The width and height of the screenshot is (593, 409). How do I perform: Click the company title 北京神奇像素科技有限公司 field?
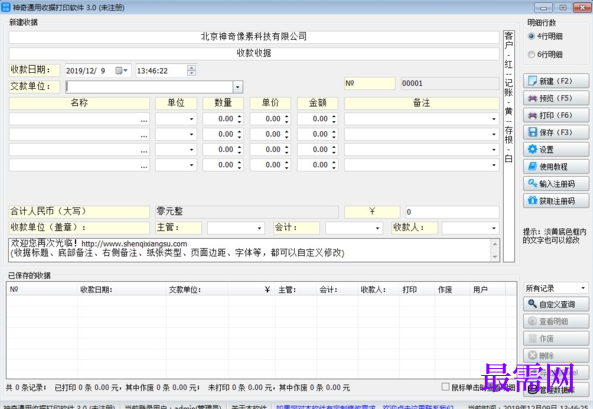click(254, 37)
